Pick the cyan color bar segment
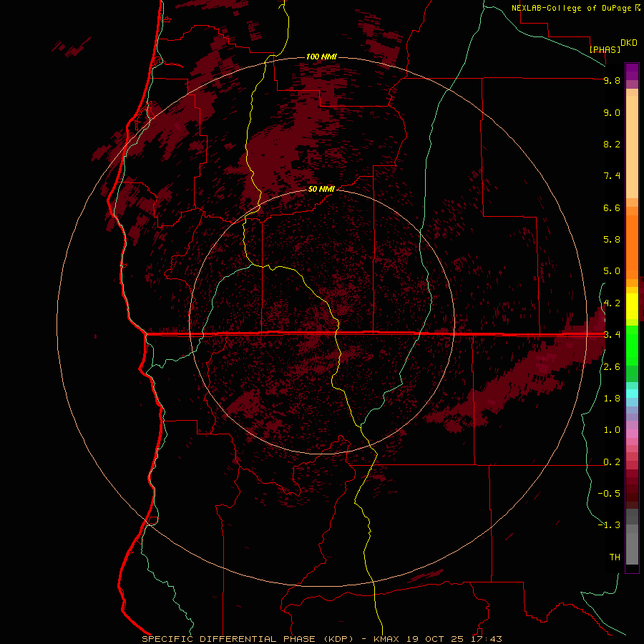The width and height of the screenshot is (644, 644). click(x=632, y=393)
